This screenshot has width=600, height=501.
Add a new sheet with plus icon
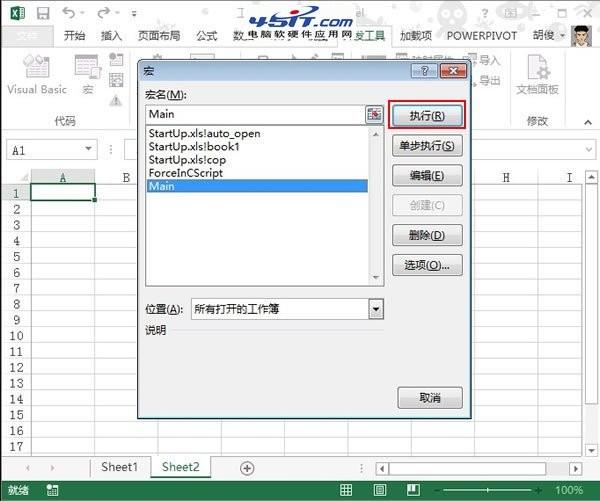click(x=247, y=468)
